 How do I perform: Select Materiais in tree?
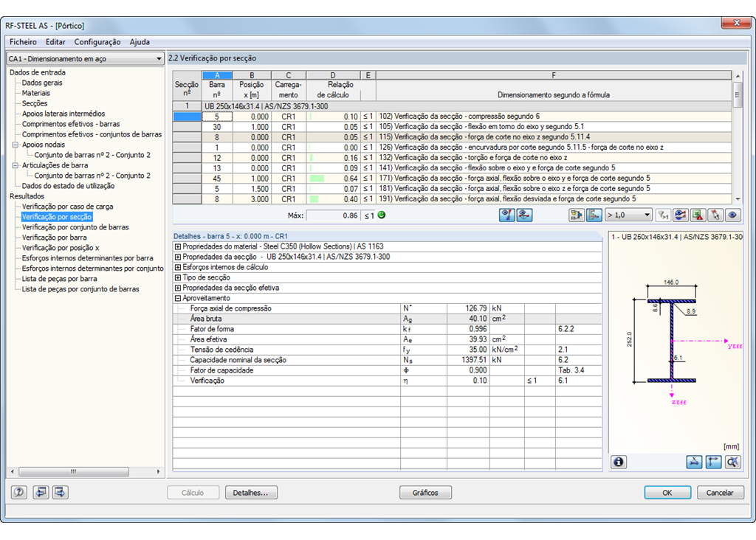pos(35,93)
